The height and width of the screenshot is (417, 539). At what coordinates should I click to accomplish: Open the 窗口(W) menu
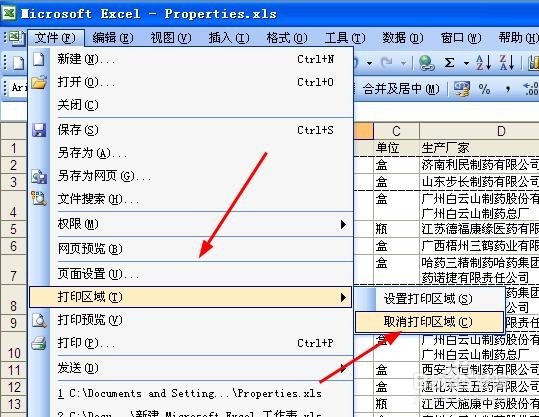pyautogui.click(x=461, y=37)
